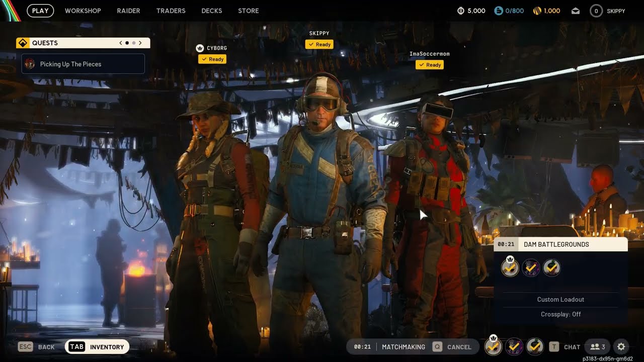Toggle CYBORG's Ready status badge
The image size is (644, 362).
coord(212,59)
